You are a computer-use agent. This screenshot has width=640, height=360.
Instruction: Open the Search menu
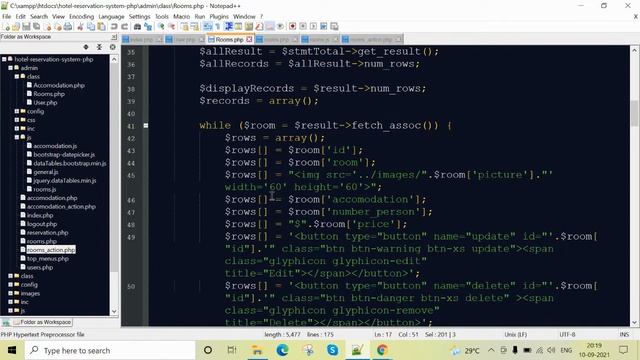(x=39, y=16)
